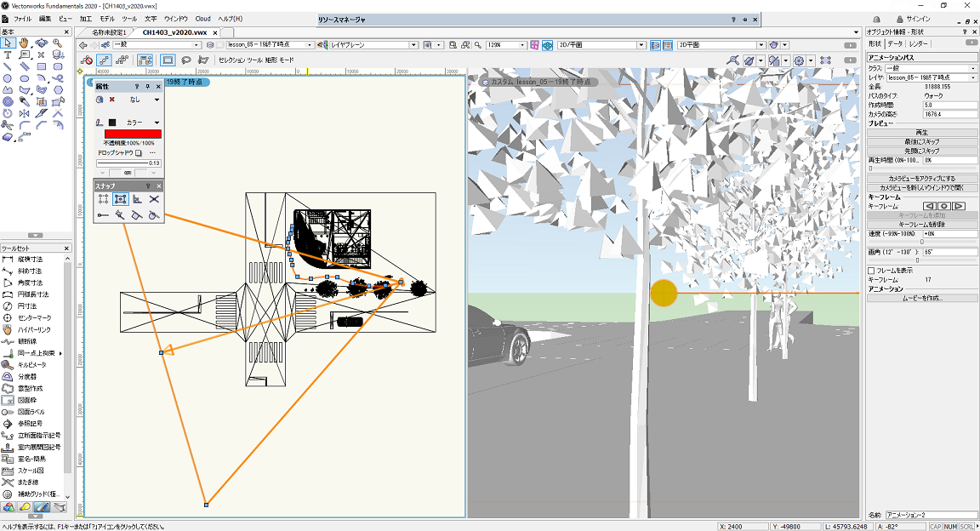Open クラス dropdown in Object Info

(x=931, y=68)
